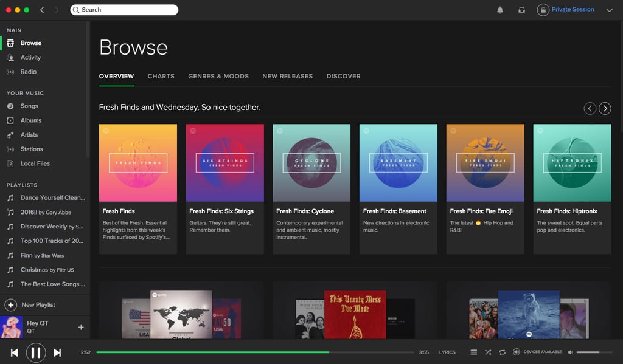
Task: Pause the current track
Action: pyautogui.click(x=36, y=352)
